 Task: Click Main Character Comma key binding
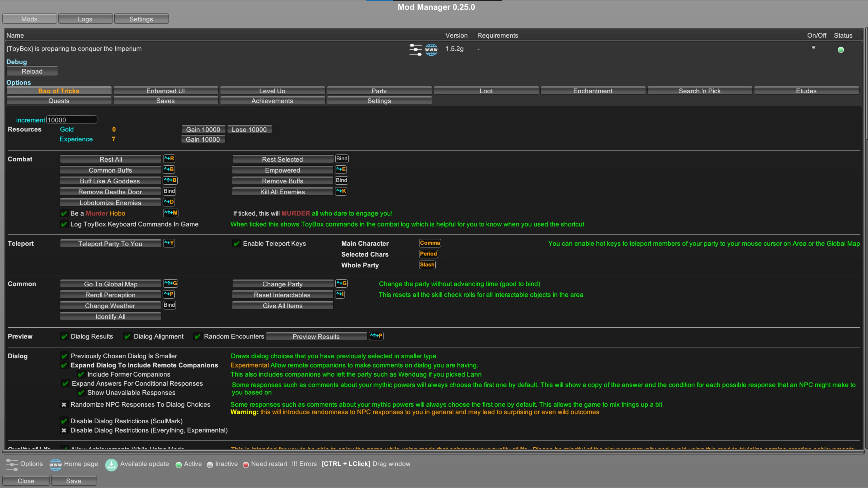tap(430, 243)
